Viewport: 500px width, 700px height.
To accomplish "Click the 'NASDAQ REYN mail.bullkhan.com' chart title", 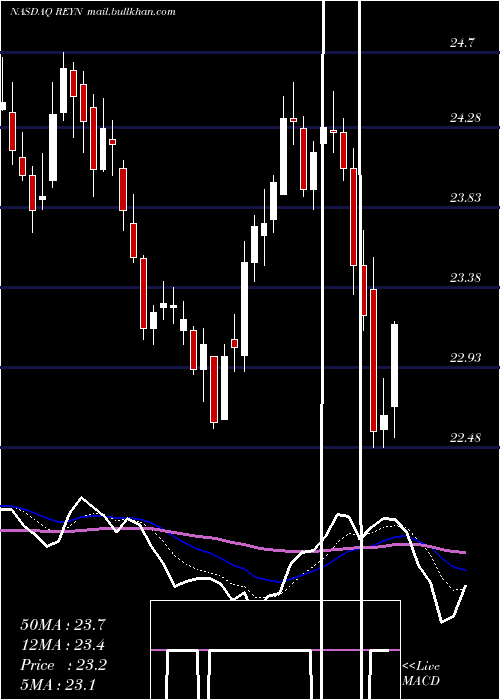I will 92,12.
